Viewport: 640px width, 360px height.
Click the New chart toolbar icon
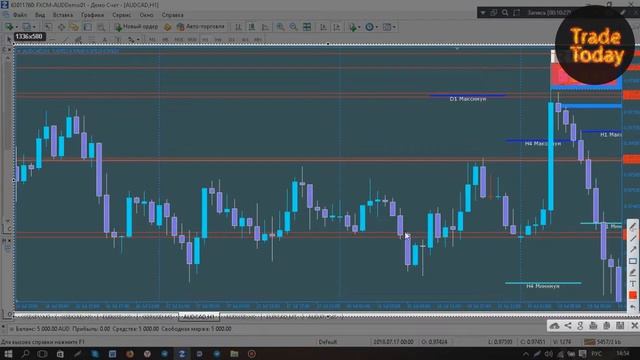tap(9, 27)
